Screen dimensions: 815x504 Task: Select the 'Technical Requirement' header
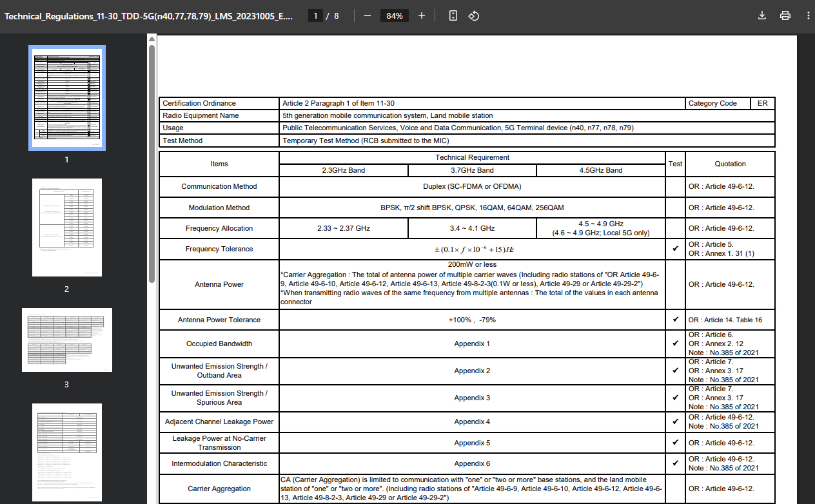473,157
